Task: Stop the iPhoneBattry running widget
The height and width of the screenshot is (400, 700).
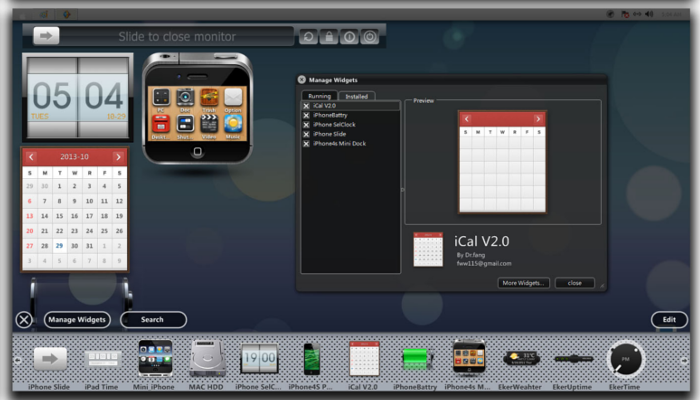Action: click(306, 115)
